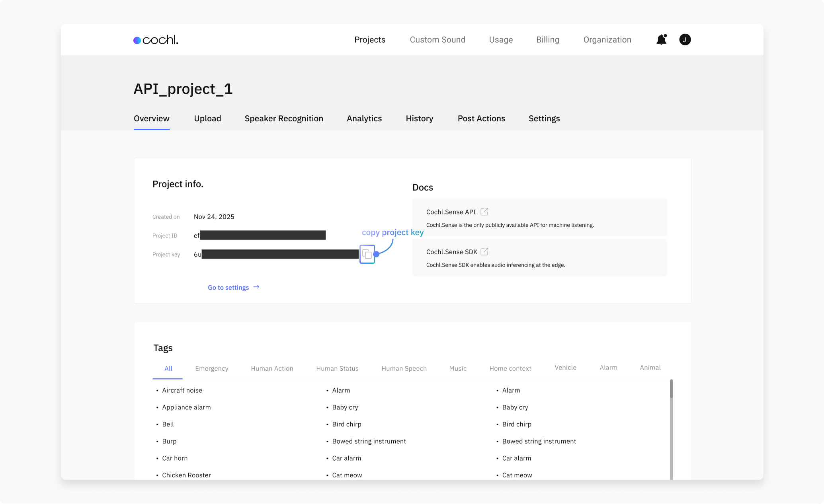Open the notifications bell
Image resolution: width=824 pixels, height=504 pixels.
(x=662, y=39)
